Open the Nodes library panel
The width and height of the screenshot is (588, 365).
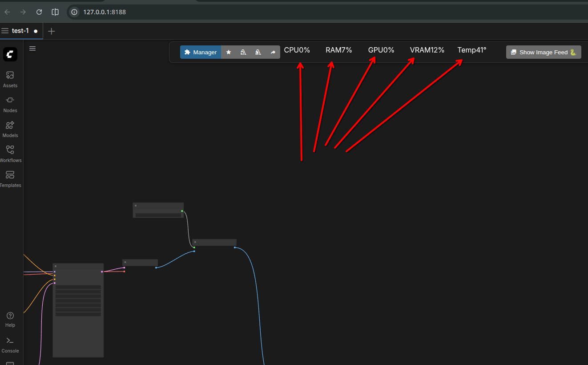[x=10, y=104]
